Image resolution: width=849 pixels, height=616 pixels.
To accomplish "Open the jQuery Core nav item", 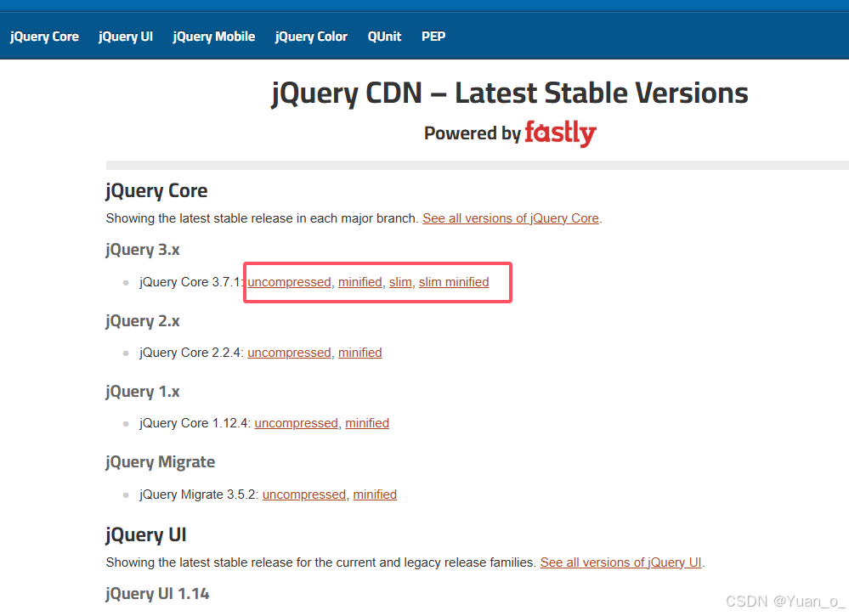I will 44,37.
